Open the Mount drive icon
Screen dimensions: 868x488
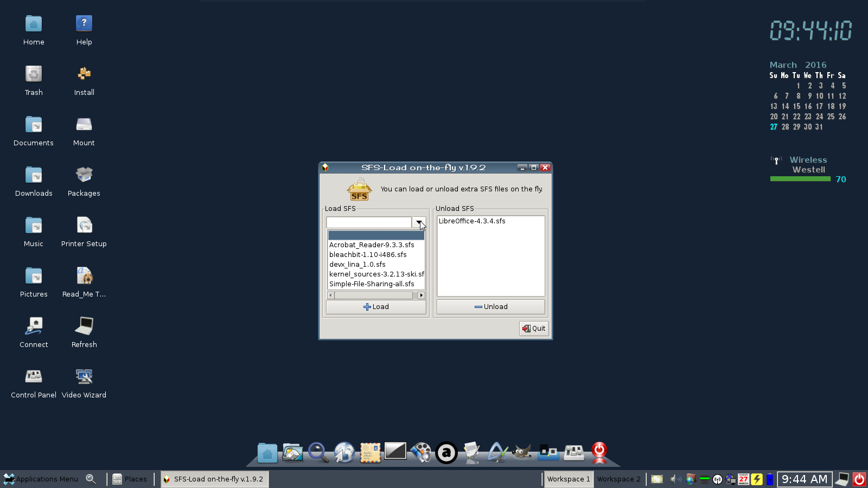(x=84, y=131)
